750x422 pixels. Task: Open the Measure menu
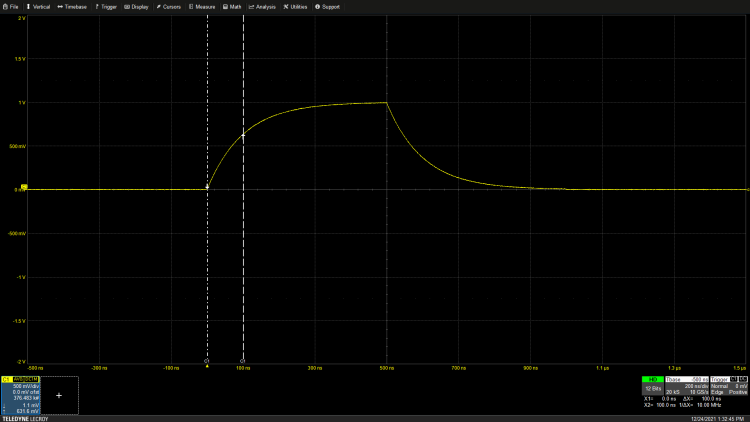[203, 6]
